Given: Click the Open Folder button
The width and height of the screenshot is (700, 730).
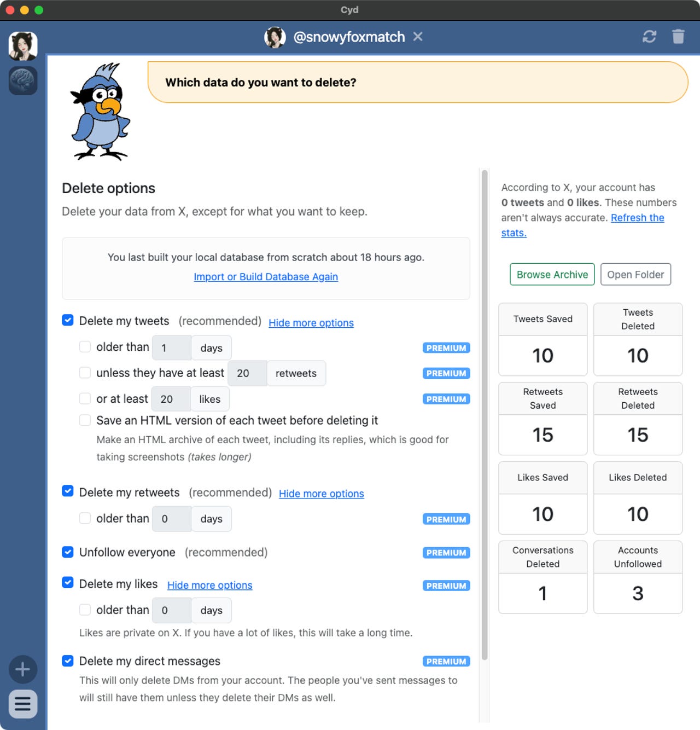Looking at the screenshot, I should pos(635,274).
